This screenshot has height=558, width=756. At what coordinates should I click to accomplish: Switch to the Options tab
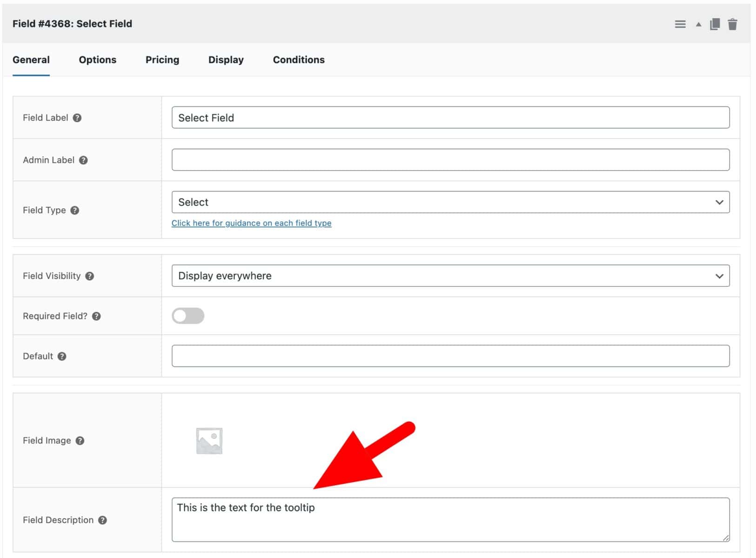[97, 60]
